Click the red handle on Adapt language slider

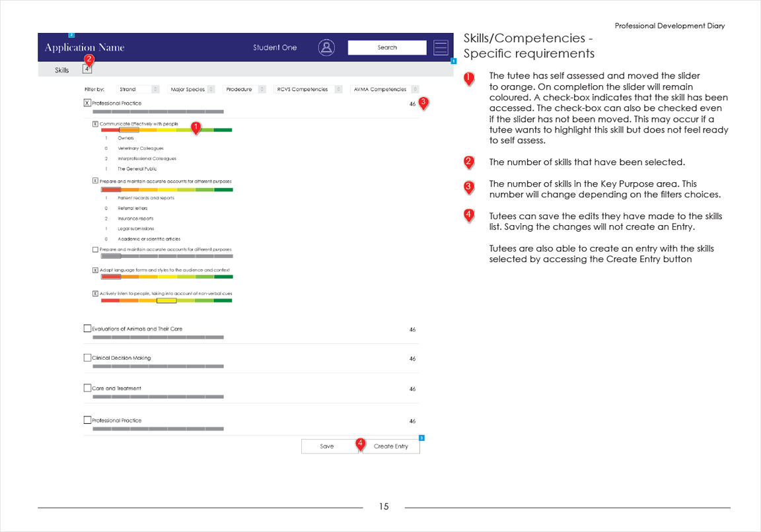[111, 277]
